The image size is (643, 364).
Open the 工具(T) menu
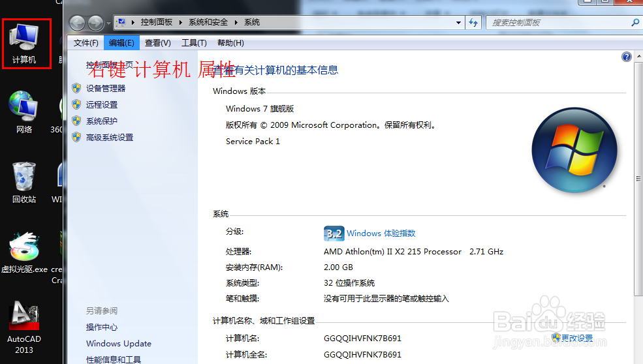[195, 43]
